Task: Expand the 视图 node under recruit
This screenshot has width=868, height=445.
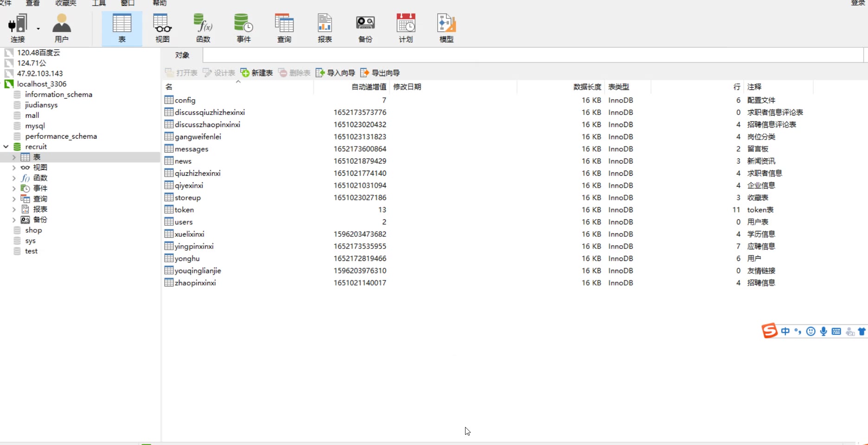Action: click(14, 167)
